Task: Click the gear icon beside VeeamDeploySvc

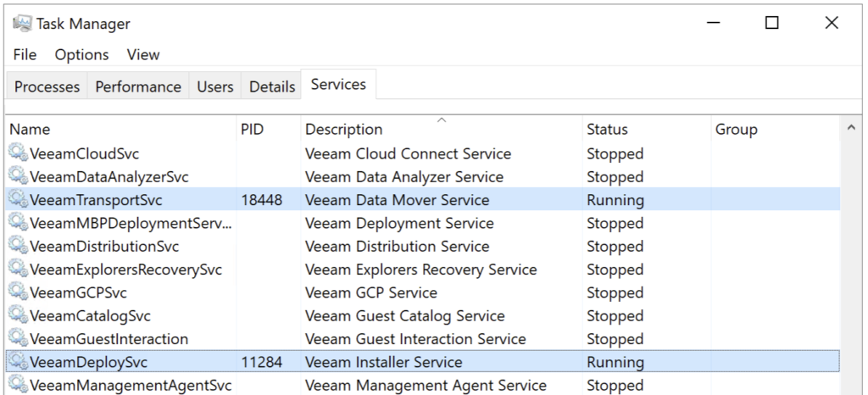Action: (19, 361)
